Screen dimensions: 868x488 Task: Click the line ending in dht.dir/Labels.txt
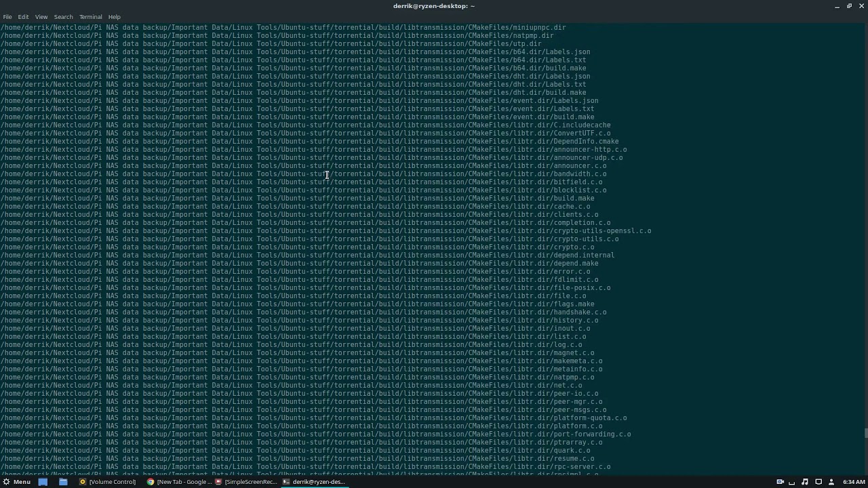293,84
